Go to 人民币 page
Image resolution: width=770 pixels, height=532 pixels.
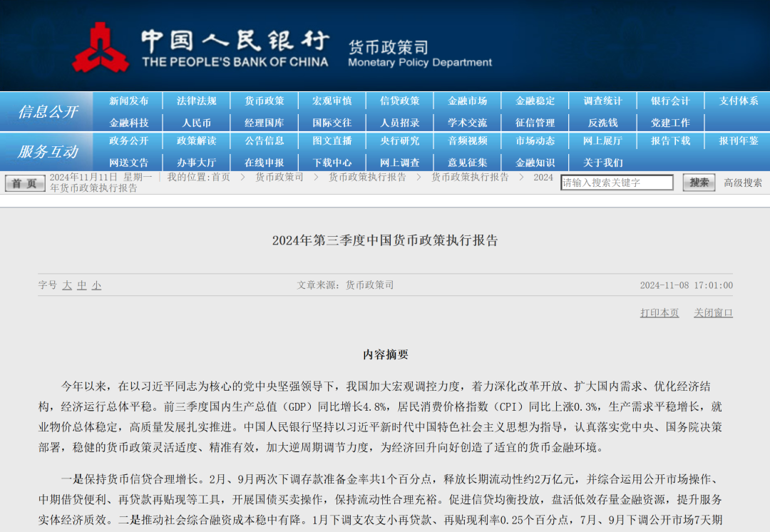click(x=197, y=123)
